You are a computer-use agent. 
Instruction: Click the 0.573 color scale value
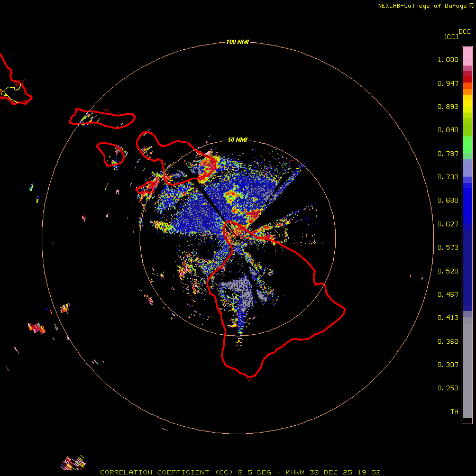coord(448,248)
